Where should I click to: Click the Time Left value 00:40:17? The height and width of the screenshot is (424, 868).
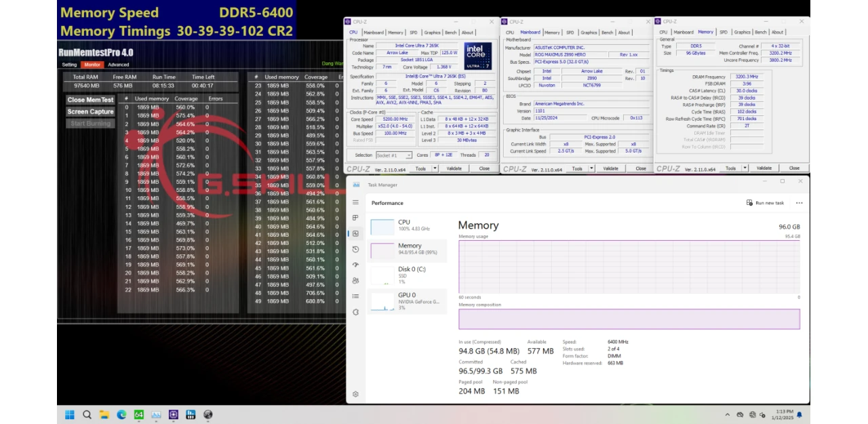pos(203,86)
